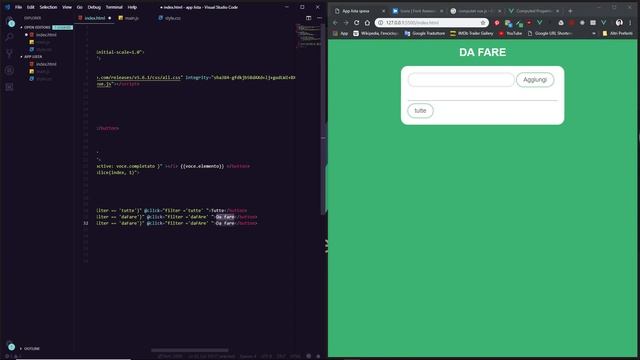Open the Debug menu
The height and width of the screenshot is (360, 640).
[94, 7]
